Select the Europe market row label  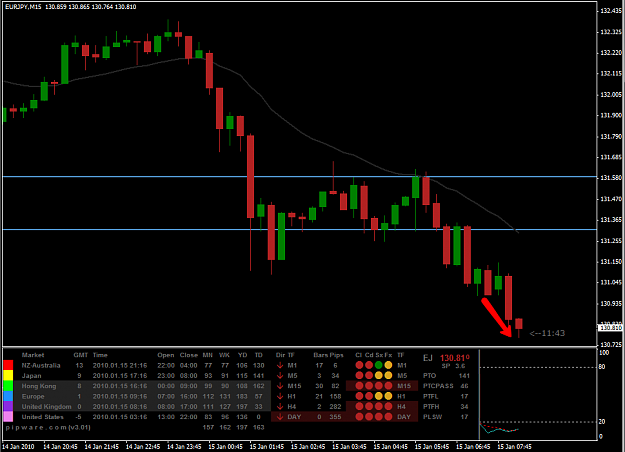point(33,397)
